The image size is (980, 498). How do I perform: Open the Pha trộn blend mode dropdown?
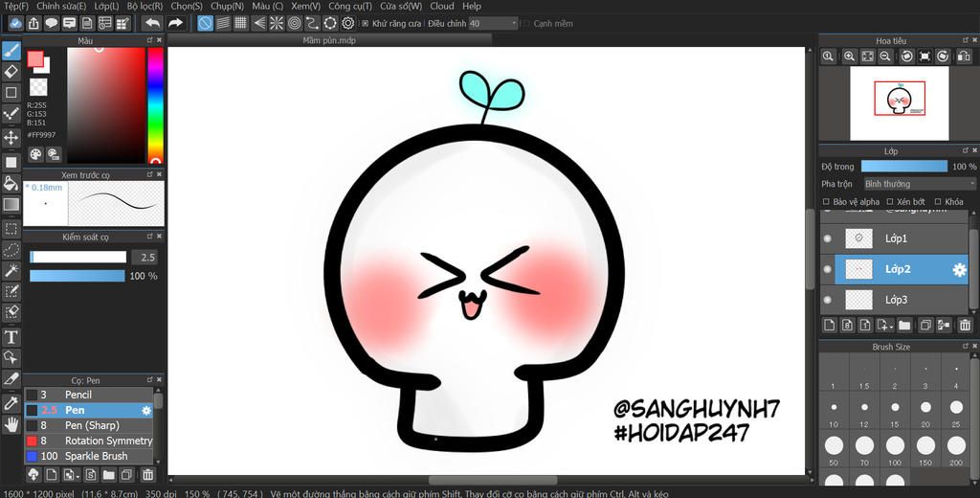920,184
